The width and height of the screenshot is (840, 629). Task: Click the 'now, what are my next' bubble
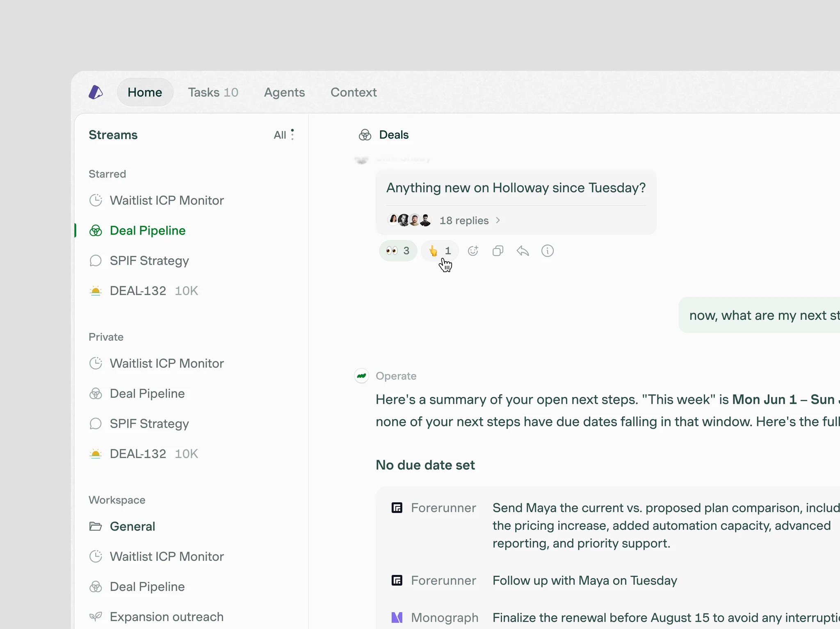click(x=760, y=315)
